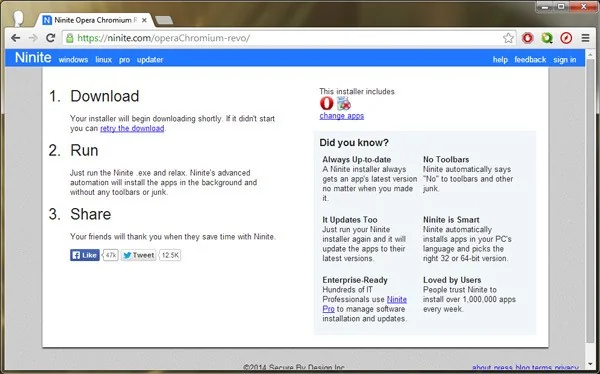The image size is (600, 374).
Task: Click the scrollbar down arrow
Action: 590,364
